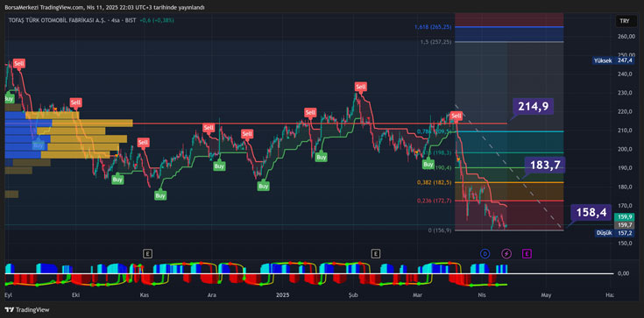Click the Sell signal beside the Ara candle spike
This screenshot has height=318, width=644.
209,127
